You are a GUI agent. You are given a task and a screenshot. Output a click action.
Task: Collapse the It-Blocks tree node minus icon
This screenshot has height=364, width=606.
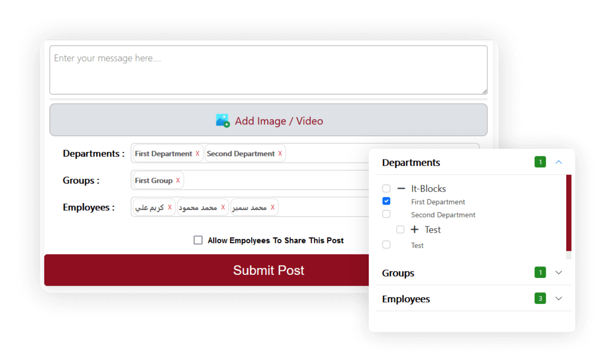(x=401, y=188)
